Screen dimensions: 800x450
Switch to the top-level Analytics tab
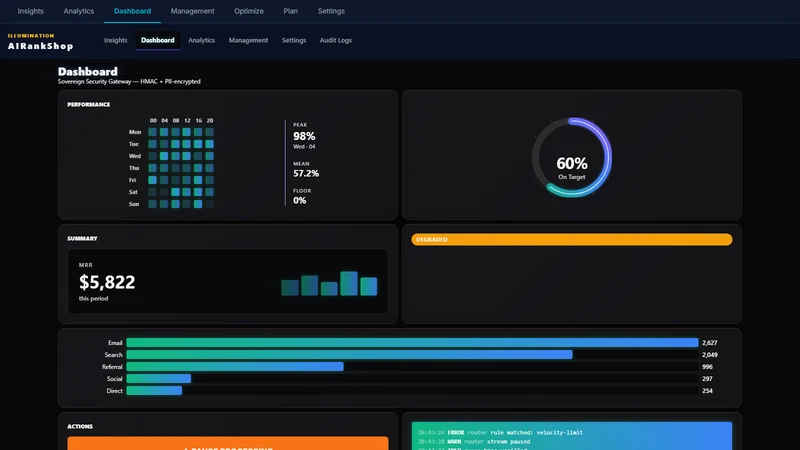(79, 11)
